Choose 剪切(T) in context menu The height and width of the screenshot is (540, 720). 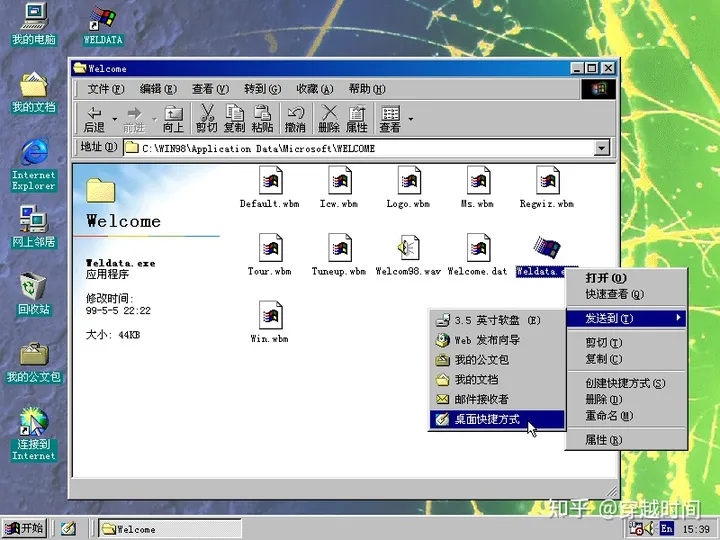coord(626,343)
